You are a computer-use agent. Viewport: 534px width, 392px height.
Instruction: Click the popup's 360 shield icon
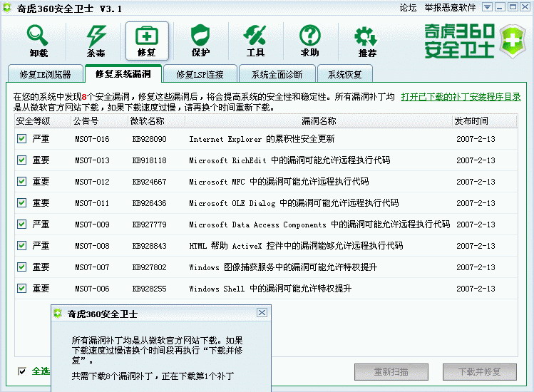[58, 314]
